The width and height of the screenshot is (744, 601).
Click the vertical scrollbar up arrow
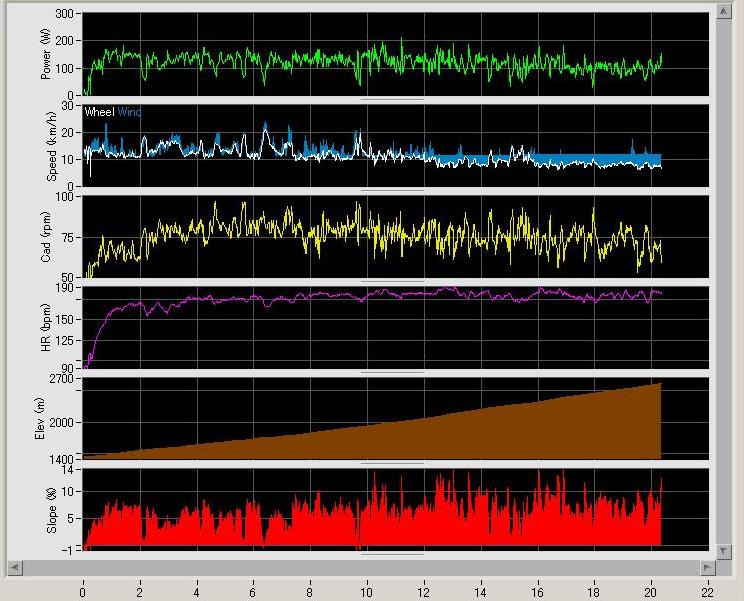click(723, 11)
